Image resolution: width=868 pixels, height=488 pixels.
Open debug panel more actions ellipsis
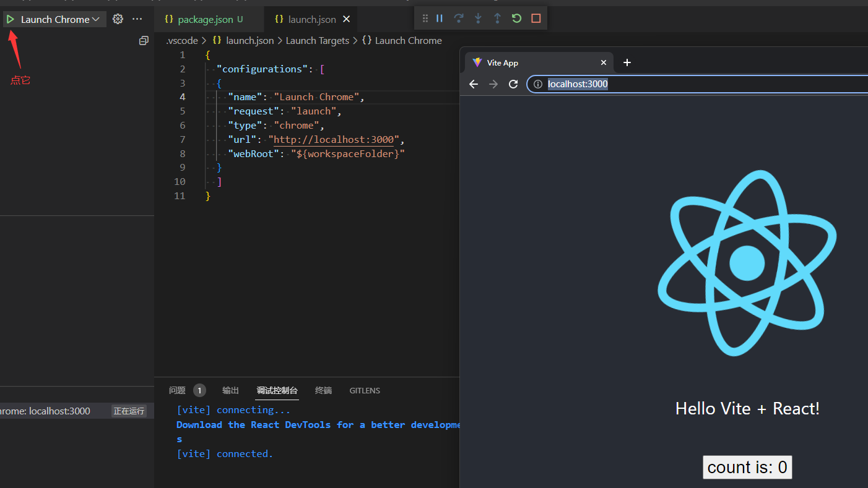[x=137, y=19]
